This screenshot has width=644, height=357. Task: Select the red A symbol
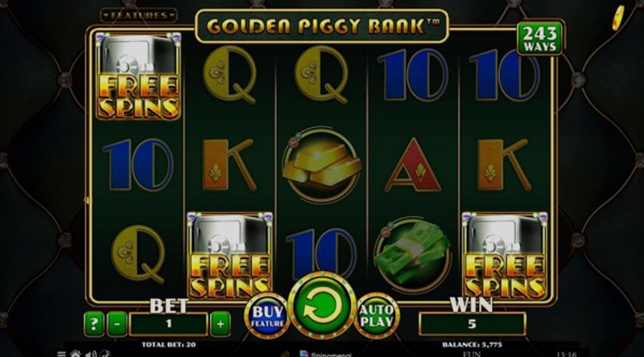point(413,166)
